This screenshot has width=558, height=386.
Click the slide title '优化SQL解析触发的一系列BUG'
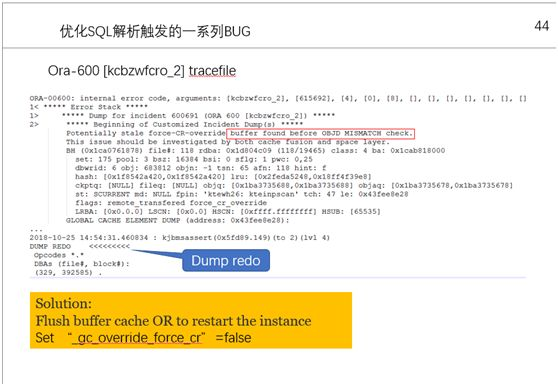coord(155,31)
